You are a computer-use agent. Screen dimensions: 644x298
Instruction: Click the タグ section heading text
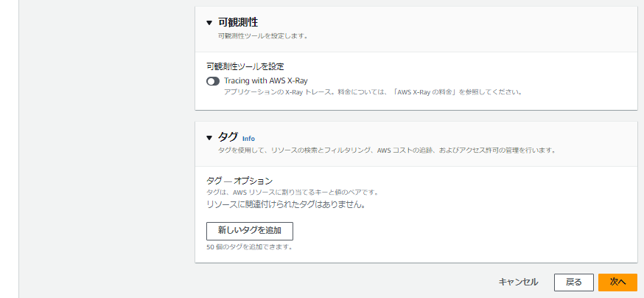point(228,137)
